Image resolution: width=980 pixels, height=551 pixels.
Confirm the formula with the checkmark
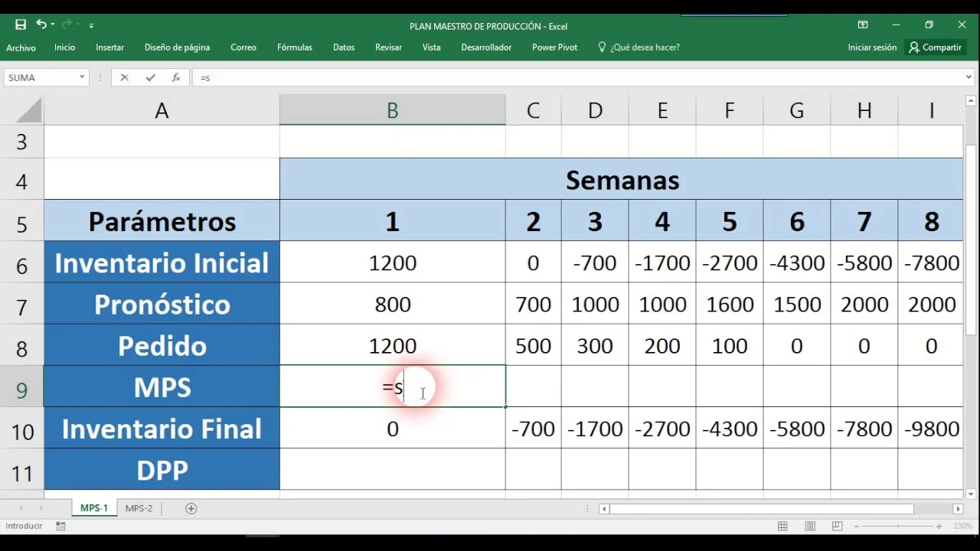pyautogui.click(x=150, y=77)
